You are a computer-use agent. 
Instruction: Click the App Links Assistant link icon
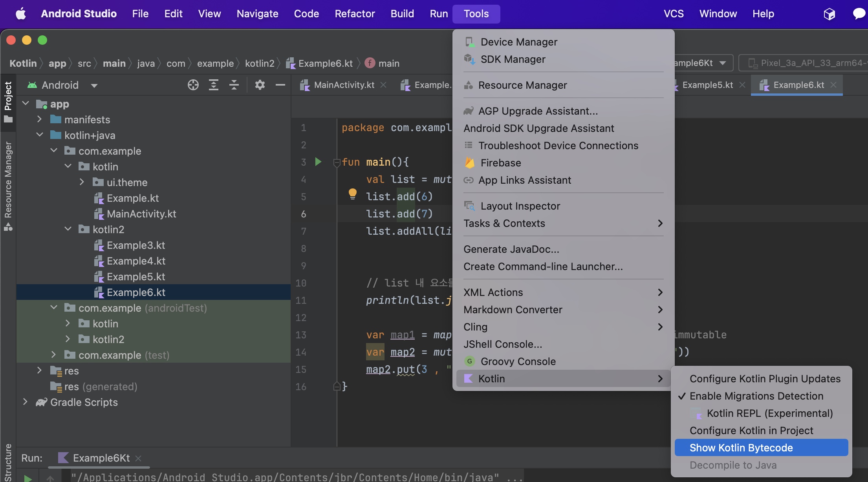pos(469,180)
